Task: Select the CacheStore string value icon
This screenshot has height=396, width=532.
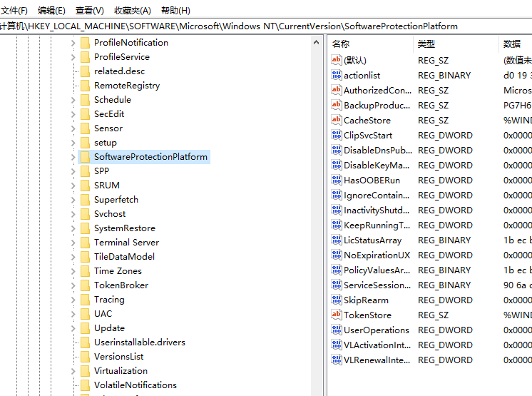Action: [x=336, y=120]
